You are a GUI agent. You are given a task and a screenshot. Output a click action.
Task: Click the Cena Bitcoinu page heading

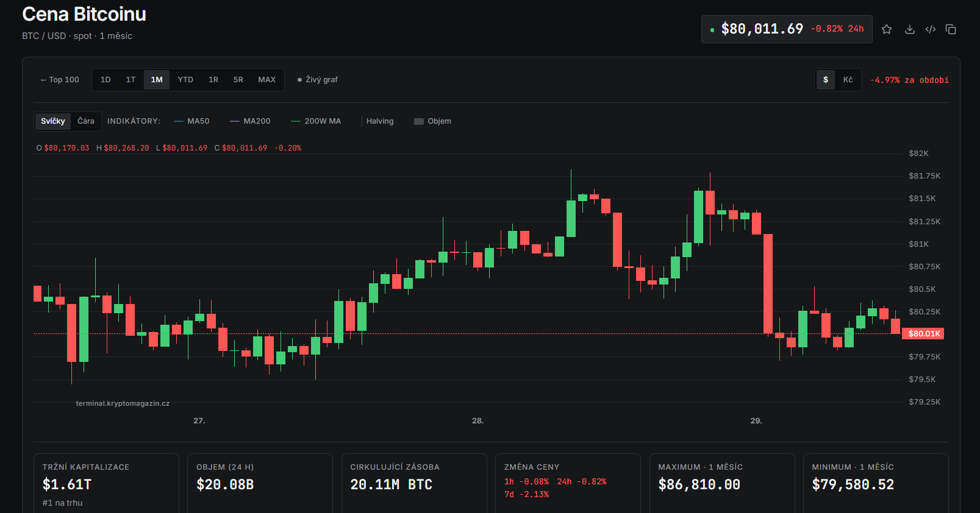click(84, 14)
